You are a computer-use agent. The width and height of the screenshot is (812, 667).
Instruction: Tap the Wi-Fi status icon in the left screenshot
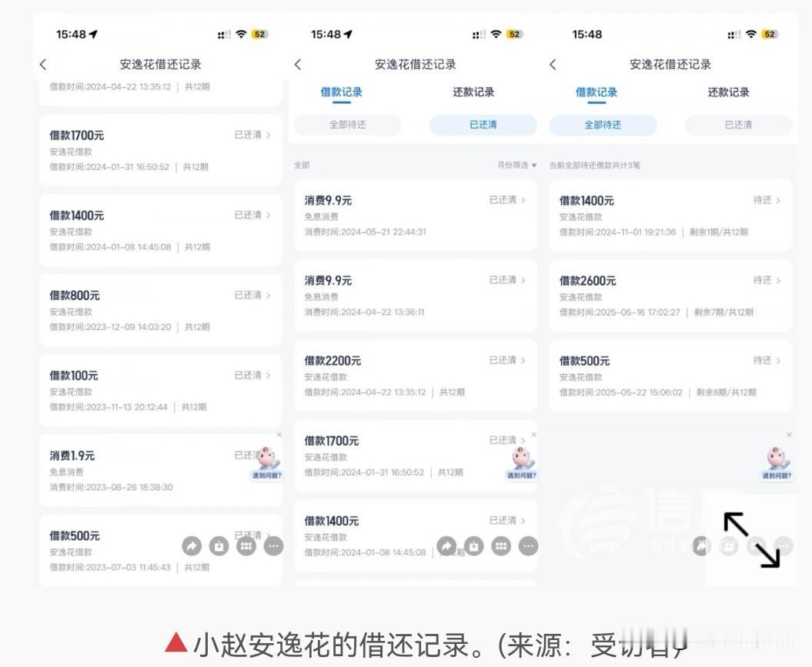click(241, 34)
